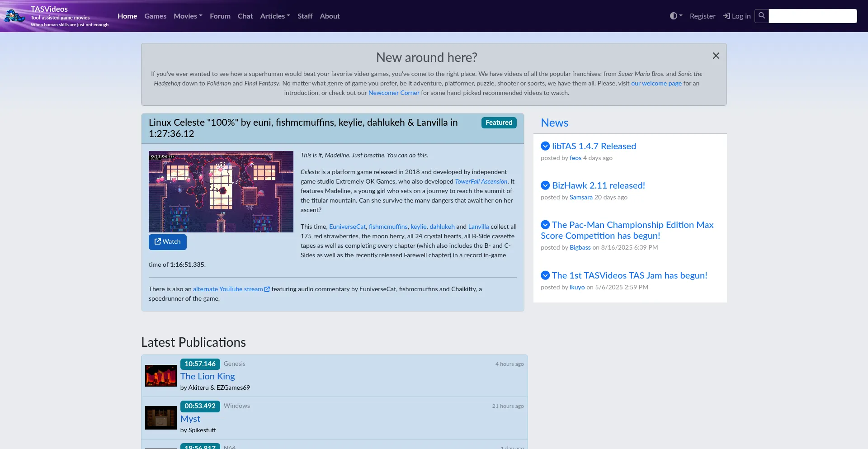This screenshot has width=868, height=449.
Task: Click The Lion King publication thumbnail
Action: click(x=160, y=376)
